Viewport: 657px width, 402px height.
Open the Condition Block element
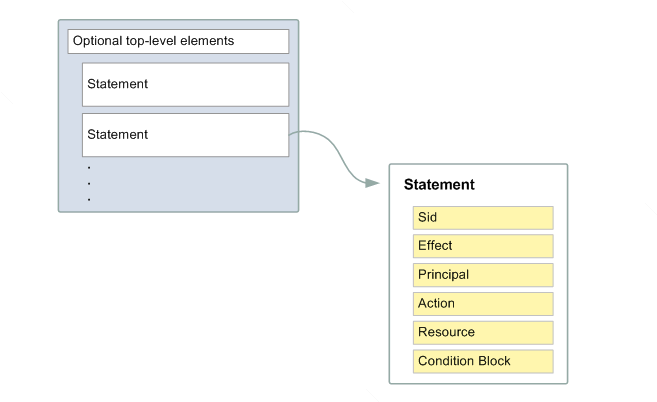(x=482, y=361)
